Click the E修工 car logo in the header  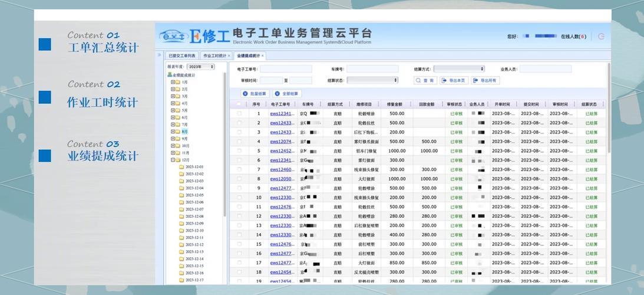point(174,37)
